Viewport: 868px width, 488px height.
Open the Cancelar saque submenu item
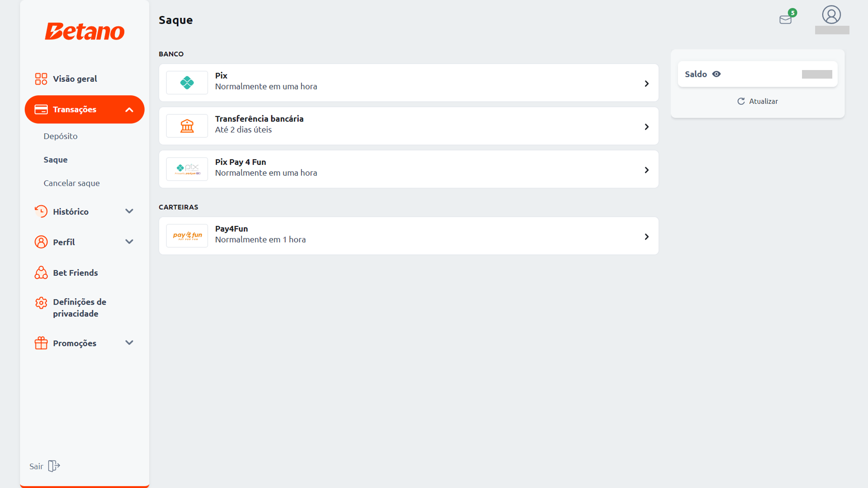click(x=71, y=183)
